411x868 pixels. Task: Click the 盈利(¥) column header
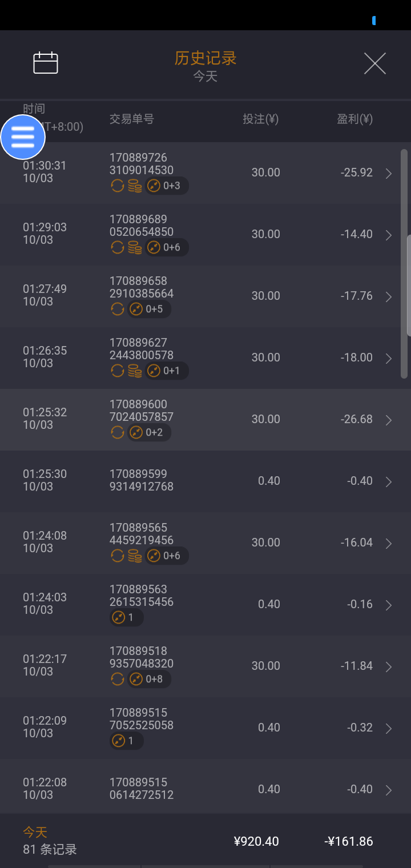pos(354,119)
